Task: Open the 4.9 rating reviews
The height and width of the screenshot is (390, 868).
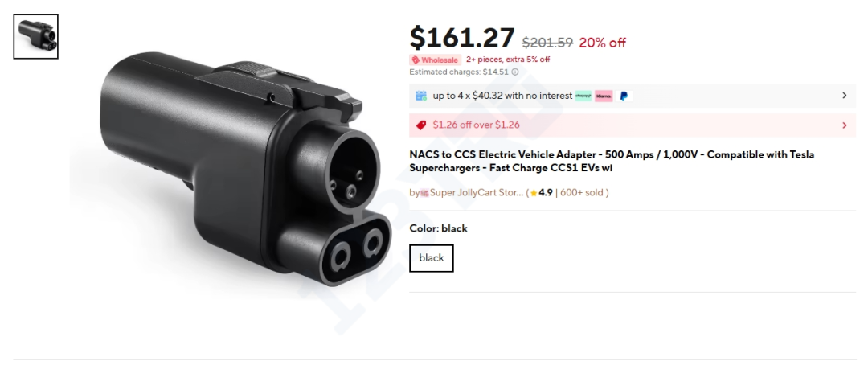Action: click(546, 193)
